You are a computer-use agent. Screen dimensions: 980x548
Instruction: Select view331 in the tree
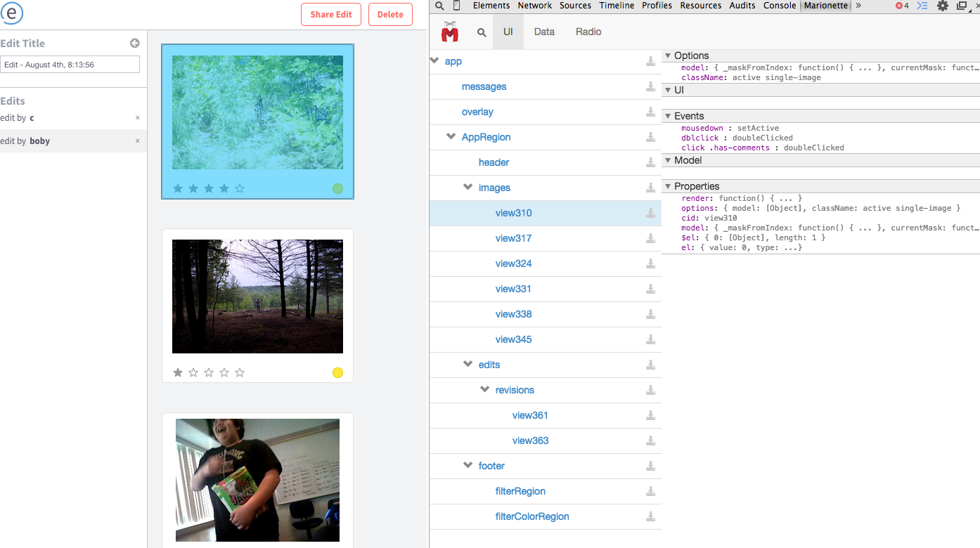(x=513, y=289)
